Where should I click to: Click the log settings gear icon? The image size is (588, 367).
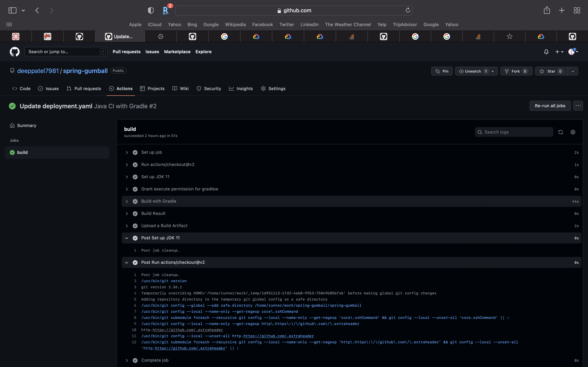click(573, 132)
